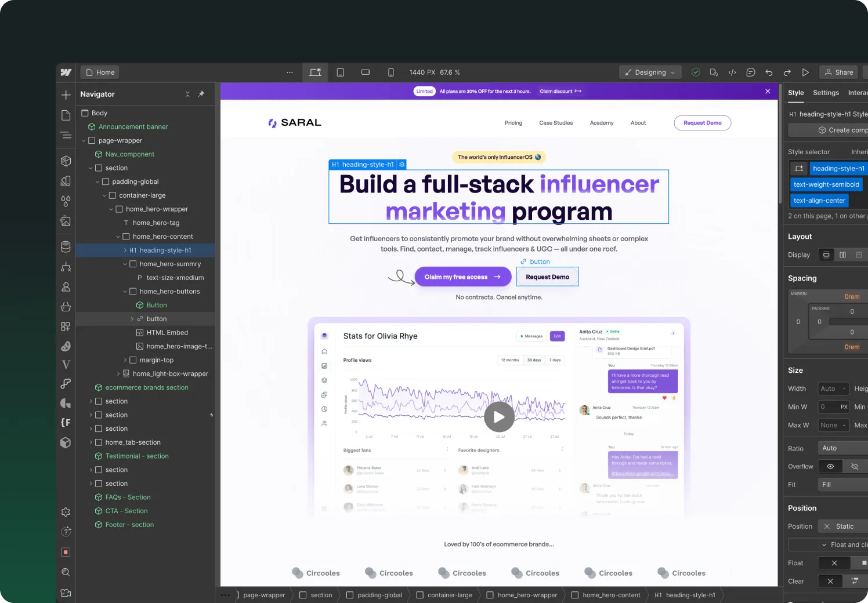Pin the Navigator panel

[x=201, y=94]
